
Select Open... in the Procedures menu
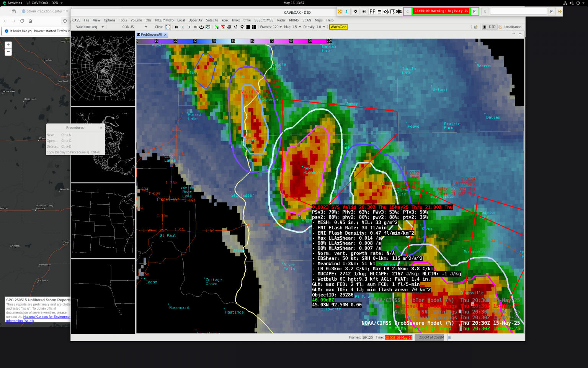coord(75,141)
